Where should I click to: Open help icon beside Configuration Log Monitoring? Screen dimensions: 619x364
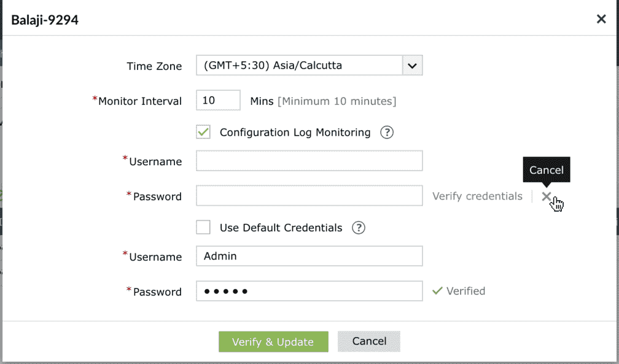pos(386,132)
